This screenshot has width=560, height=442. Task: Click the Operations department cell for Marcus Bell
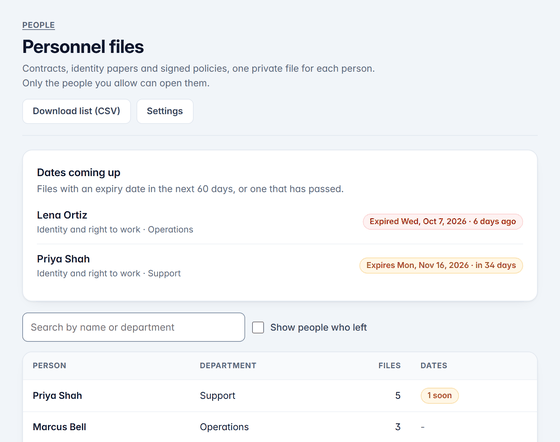tap(224, 427)
